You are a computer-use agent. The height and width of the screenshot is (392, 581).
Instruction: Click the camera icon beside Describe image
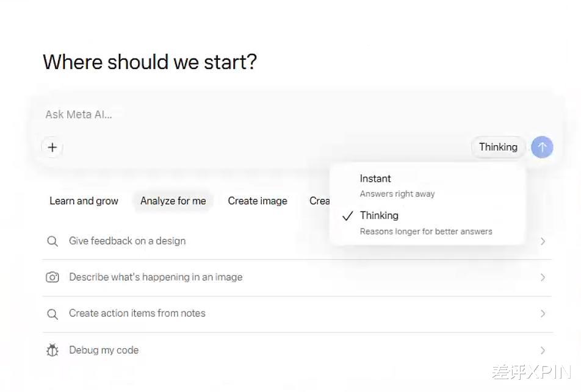click(52, 277)
